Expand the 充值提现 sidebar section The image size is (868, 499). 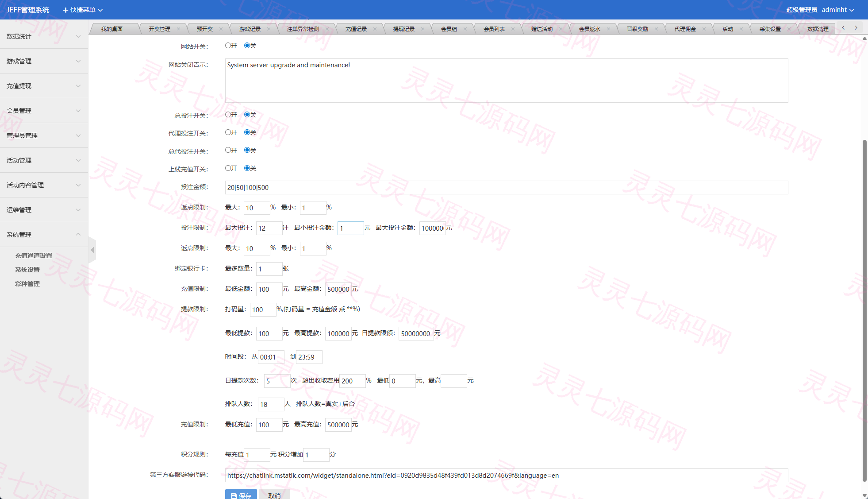[x=44, y=86]
